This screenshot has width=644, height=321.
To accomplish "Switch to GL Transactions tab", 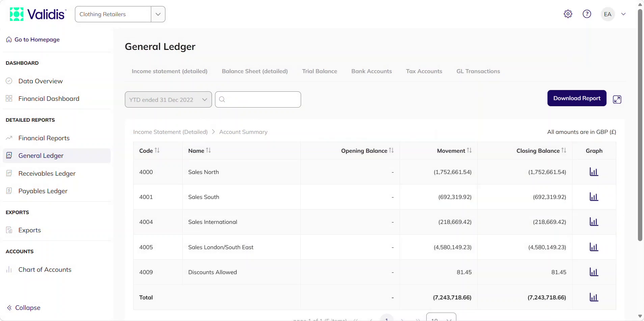I will pyautogui.click(x=478, y=71).
